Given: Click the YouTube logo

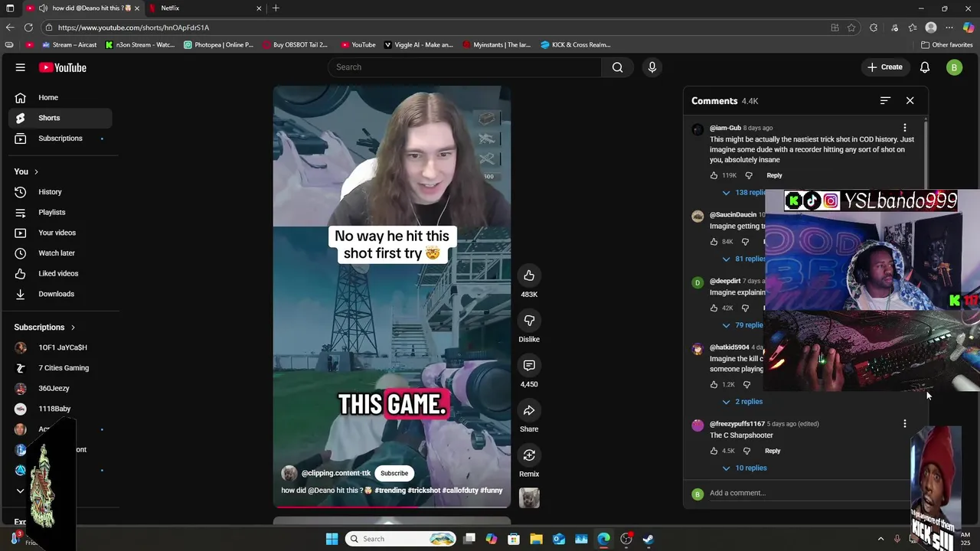Looking at the screenshot, I should coord(63,67).
